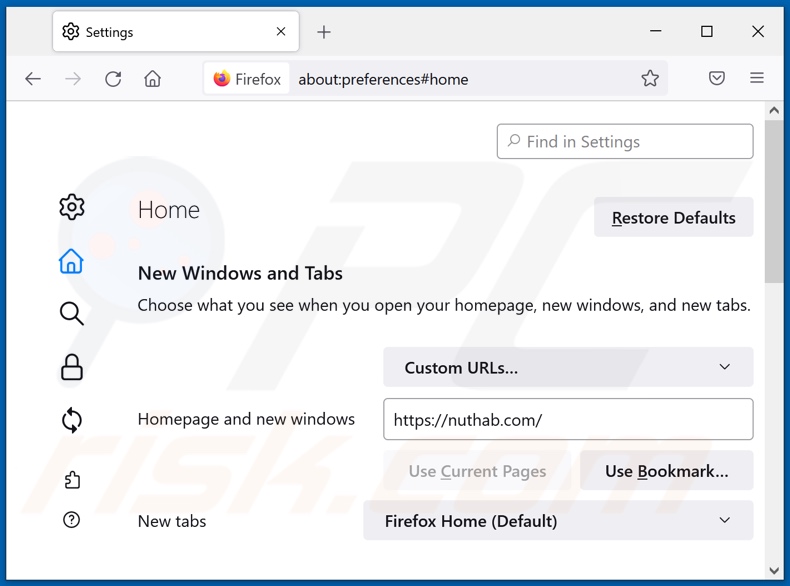This screenshot has height=586, width=790.
Task: Go back using the back arrow
Action: [x=33, y=79]
